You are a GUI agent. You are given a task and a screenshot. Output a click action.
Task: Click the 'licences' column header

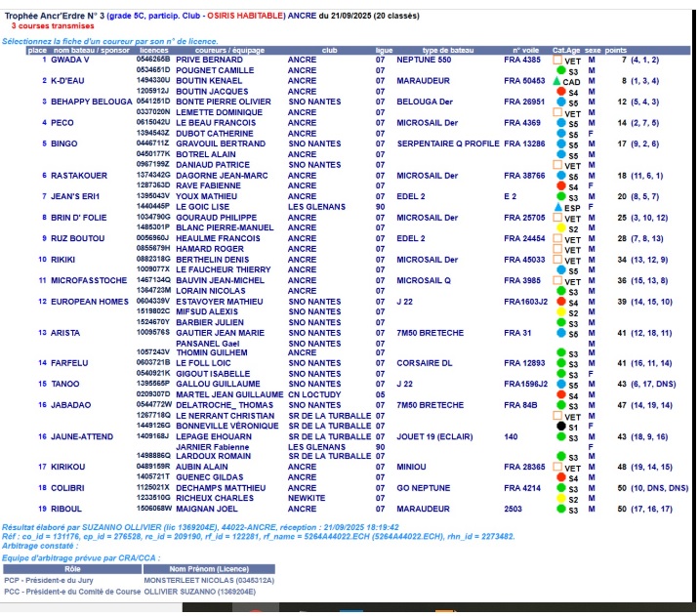154,50
